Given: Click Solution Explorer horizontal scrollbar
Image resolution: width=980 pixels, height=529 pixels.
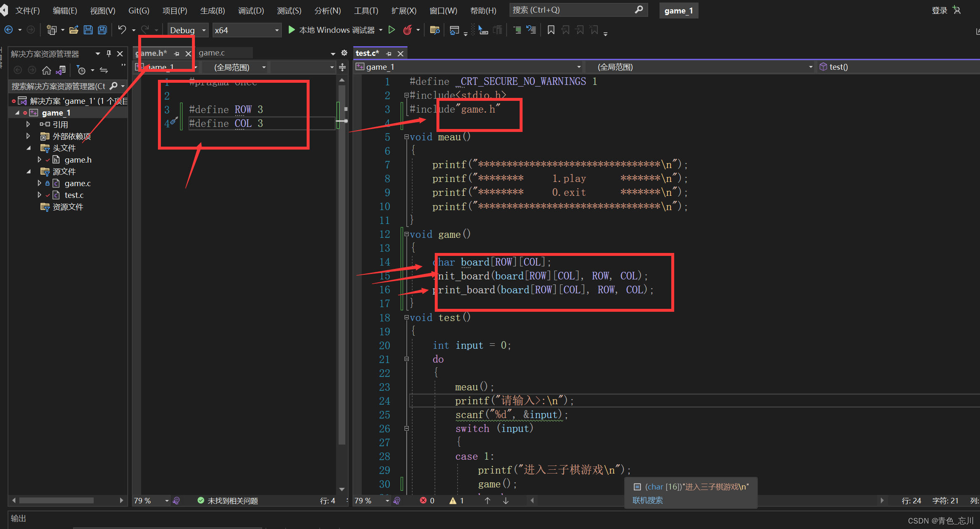Looking at the screenshot, I should pyautogui.click(x=56, y=500).
